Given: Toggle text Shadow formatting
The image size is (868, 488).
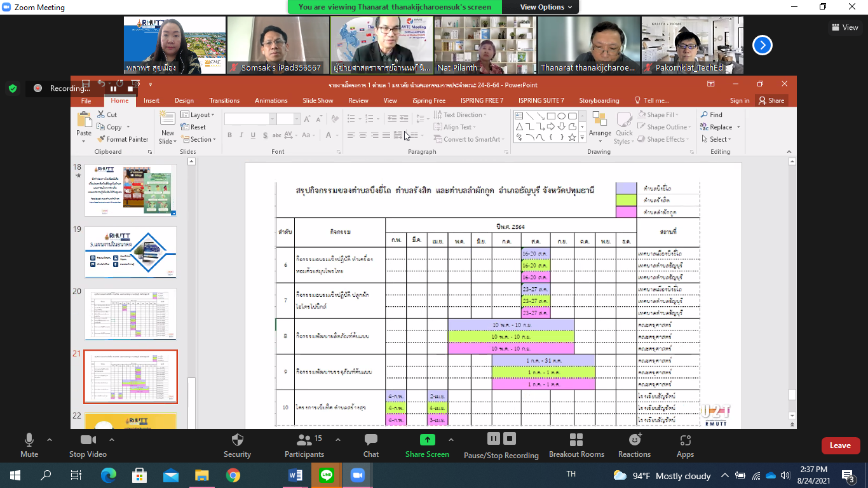Looking at the screenshot, I should [x=264, y=135].
